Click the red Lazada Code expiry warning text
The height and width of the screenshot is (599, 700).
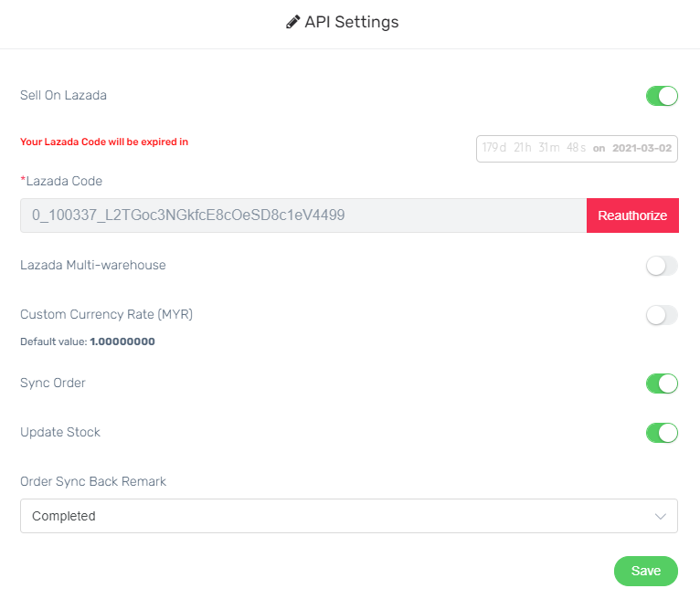coord(104,142)
